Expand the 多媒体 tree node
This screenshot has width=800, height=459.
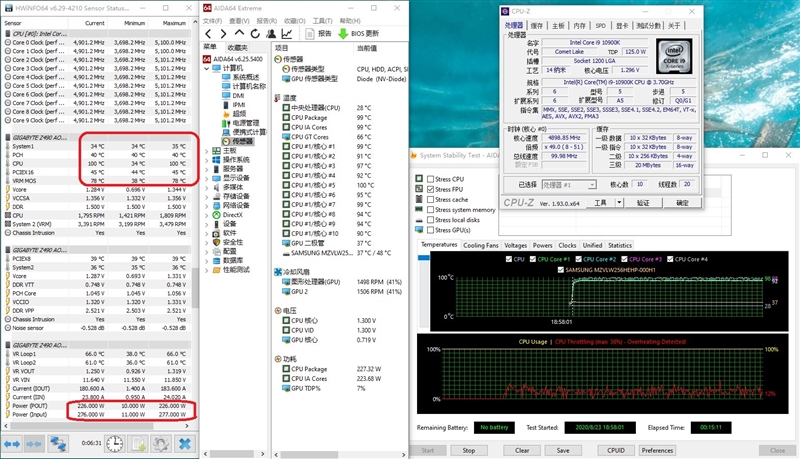[207, 187]
